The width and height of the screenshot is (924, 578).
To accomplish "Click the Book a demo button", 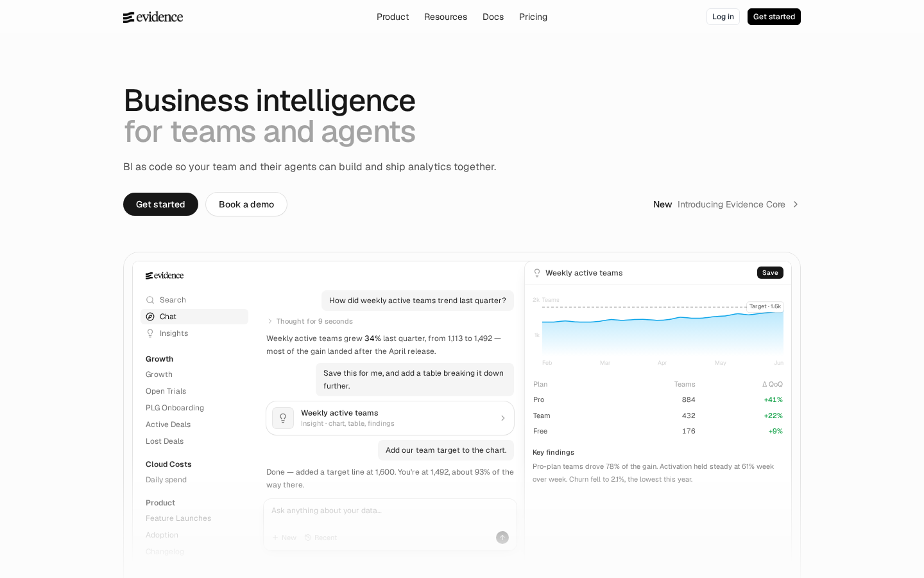I will pos(246,204).
